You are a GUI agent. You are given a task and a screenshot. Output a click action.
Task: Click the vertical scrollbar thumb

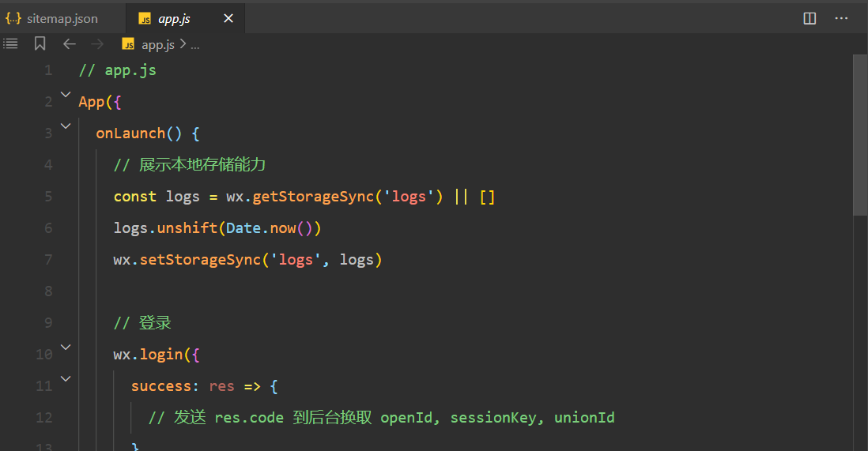click(x=860, y=134)
